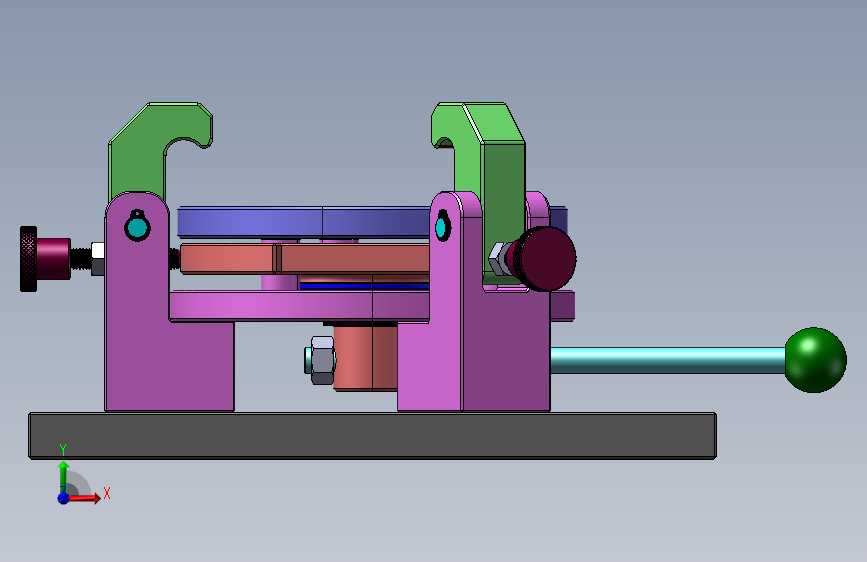Select the dark gray base plate

coord(372,435)
